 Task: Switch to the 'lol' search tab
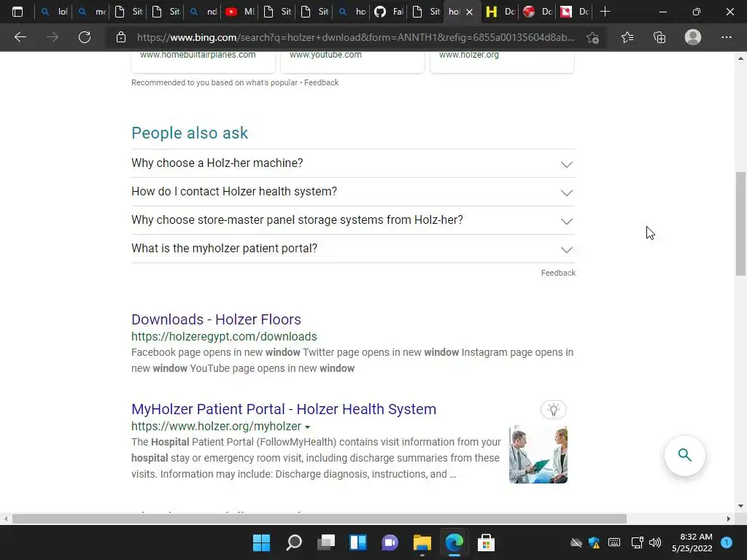53,12
